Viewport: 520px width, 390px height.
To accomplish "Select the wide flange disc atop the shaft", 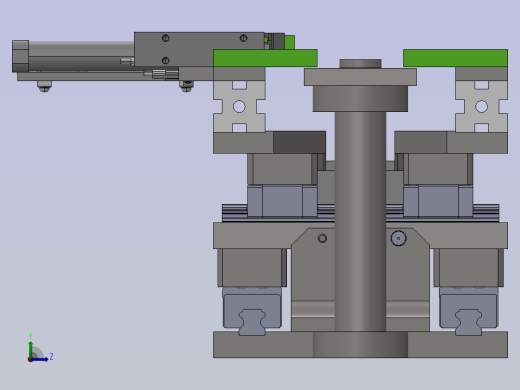I will (360, 77).
